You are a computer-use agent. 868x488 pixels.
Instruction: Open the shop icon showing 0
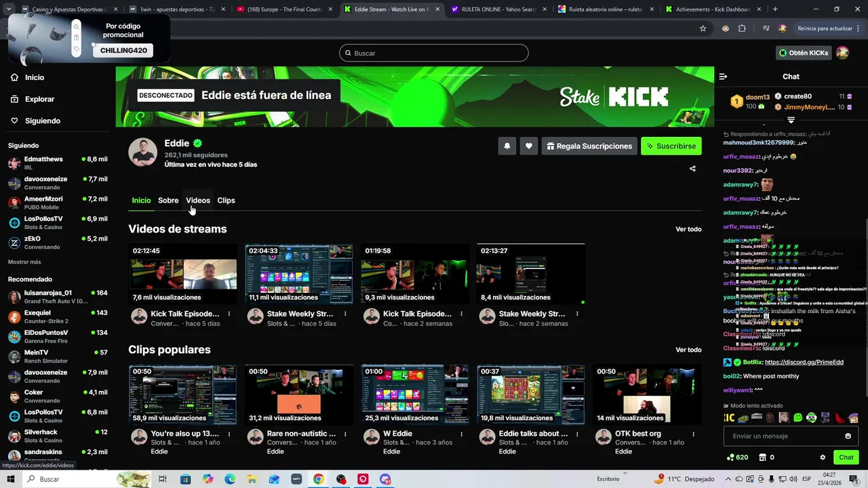pyautogui.click(x=763, y=457)
